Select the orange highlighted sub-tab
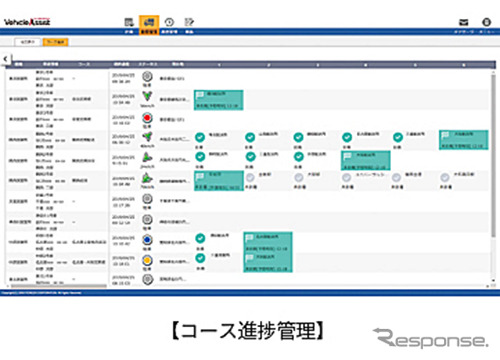Viewport: 500px width, 360px height. pyautogui.click(x=55, y=42)
